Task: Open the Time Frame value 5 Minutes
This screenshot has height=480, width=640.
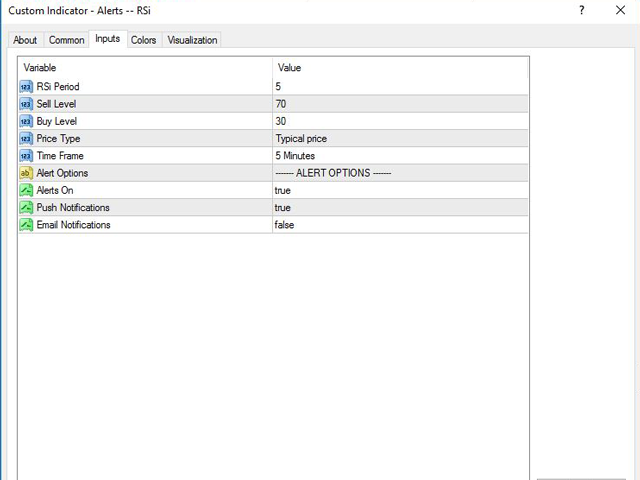Action: [x=295, y=156]
